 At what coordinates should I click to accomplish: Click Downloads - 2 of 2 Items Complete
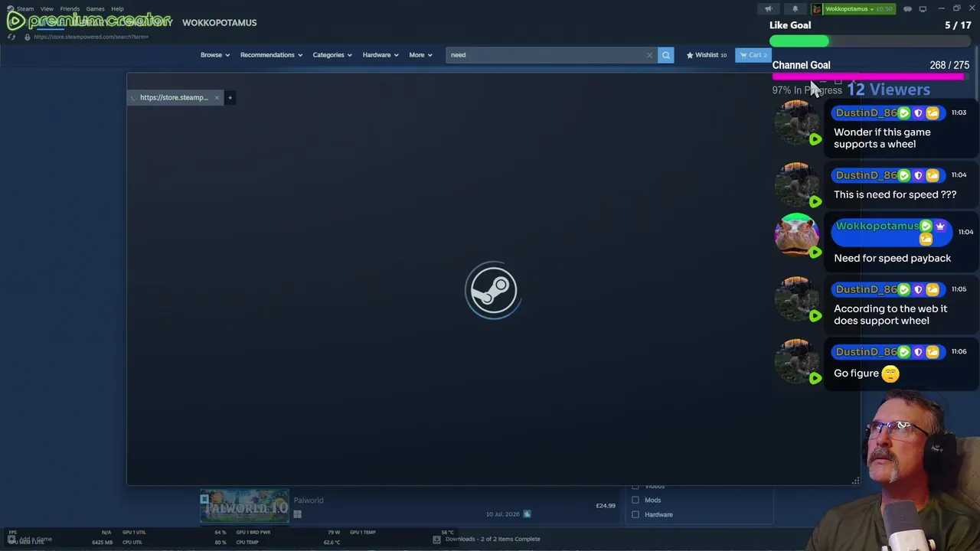coord(493,539)
